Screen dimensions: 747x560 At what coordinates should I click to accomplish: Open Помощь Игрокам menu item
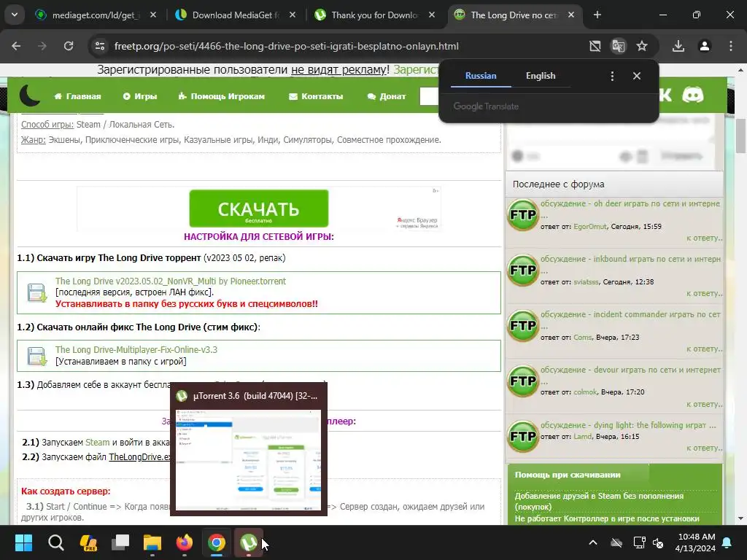(x=222, y=96)
